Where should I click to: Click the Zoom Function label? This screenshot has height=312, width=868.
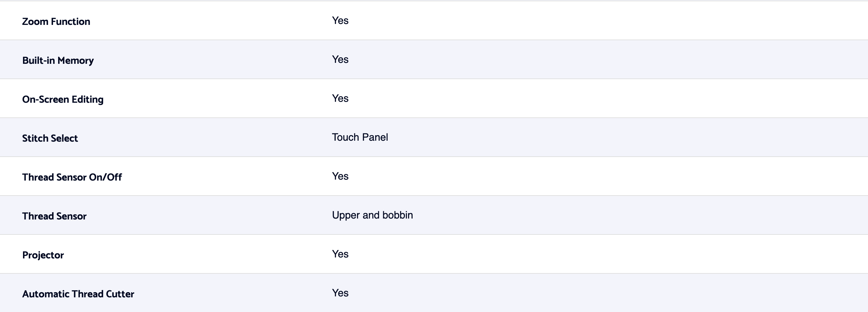pyautogui.click(x=56, y=22)
